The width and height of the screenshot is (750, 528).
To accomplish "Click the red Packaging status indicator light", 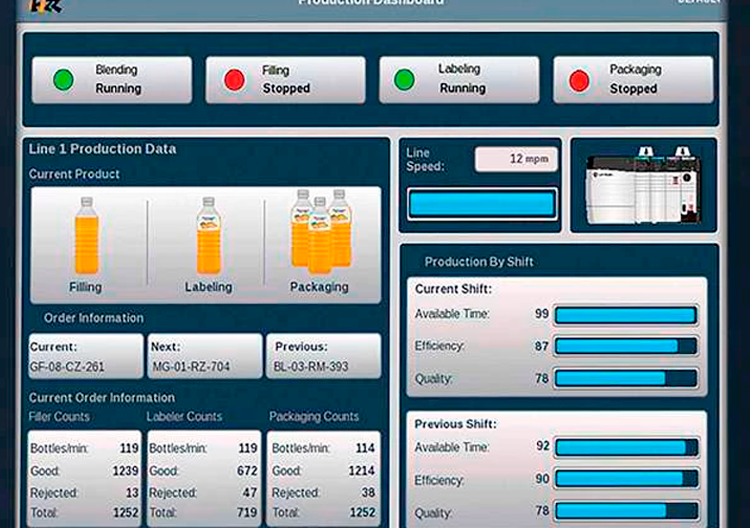I will pos(580,80).
